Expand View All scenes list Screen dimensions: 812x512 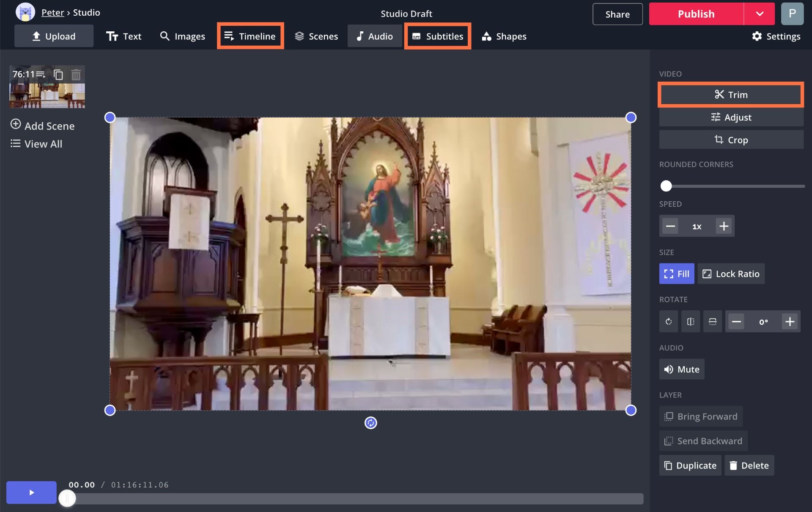pos(36,144)
